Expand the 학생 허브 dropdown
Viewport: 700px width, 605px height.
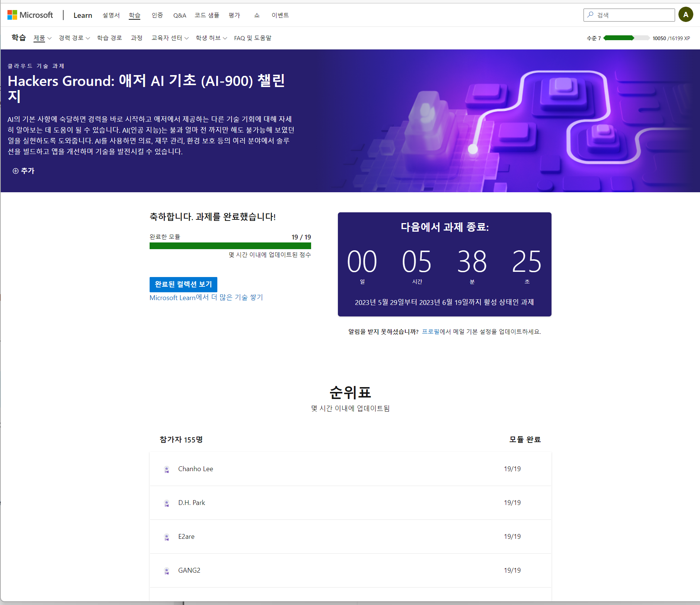click(211, 38)
